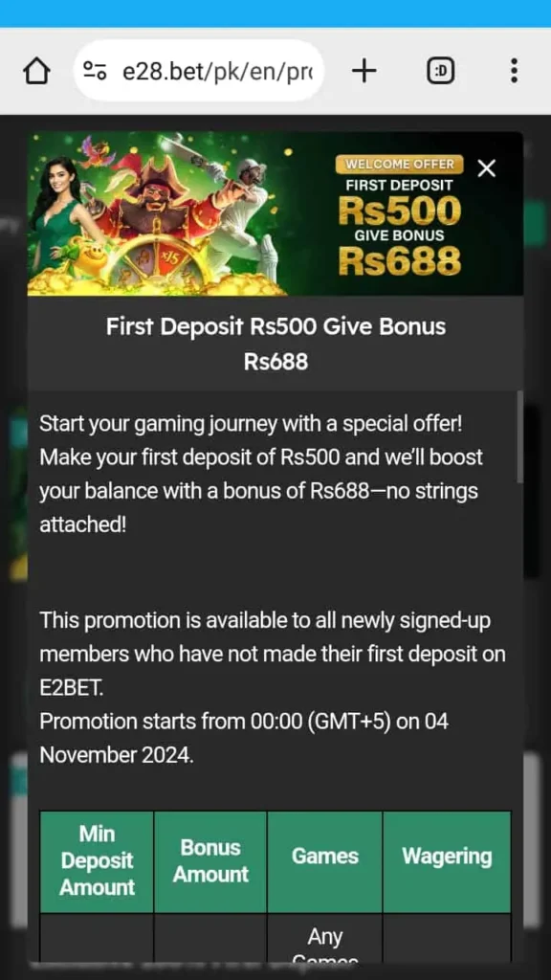Open a new tab with plus icon
Screen dimensions: 551x980
pos(364,71)
